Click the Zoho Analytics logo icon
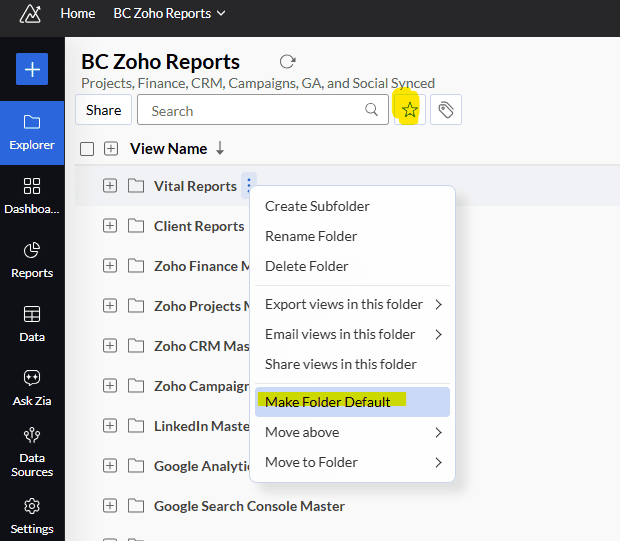This screenshot has width=620, height=541. pos(30,14)
